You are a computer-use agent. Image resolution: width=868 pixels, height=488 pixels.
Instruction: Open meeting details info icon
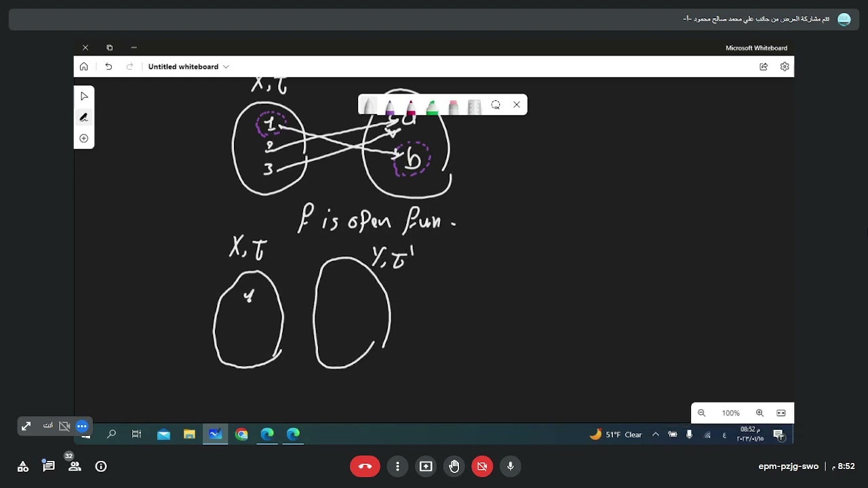101,466
